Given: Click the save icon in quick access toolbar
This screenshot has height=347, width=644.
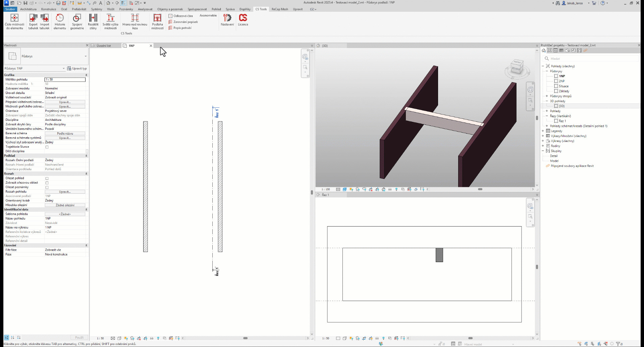Looking at the screenshot, I should pyautogui.click(x=25, y=3).
